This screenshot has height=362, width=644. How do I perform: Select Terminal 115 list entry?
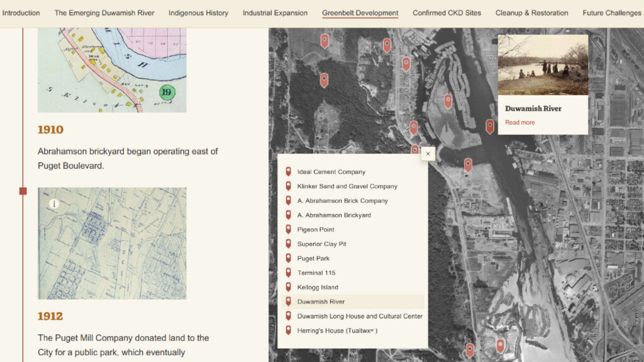(316, 273)
